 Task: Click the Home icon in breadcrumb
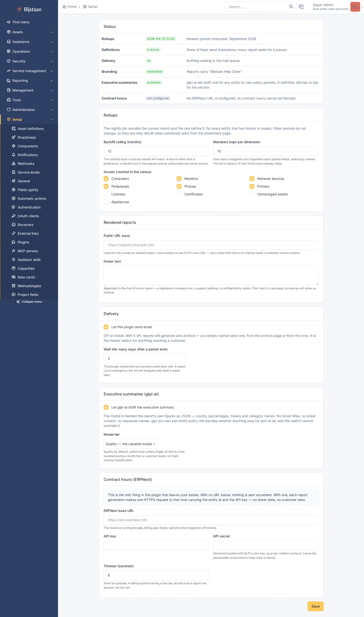point(64,7)
